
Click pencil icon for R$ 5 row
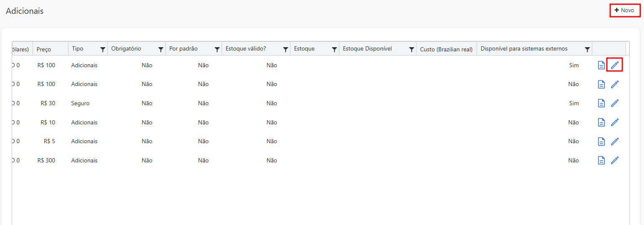click(x=614, y=142)
